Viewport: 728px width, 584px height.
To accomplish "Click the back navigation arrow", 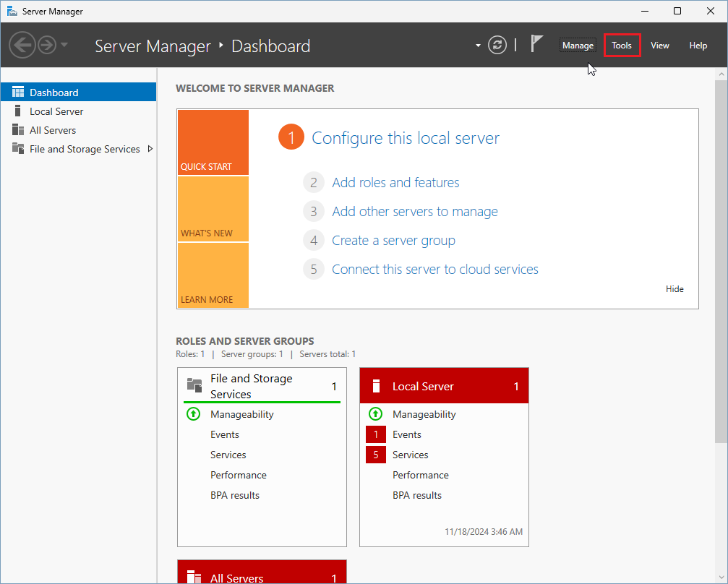I will [22, 45].
